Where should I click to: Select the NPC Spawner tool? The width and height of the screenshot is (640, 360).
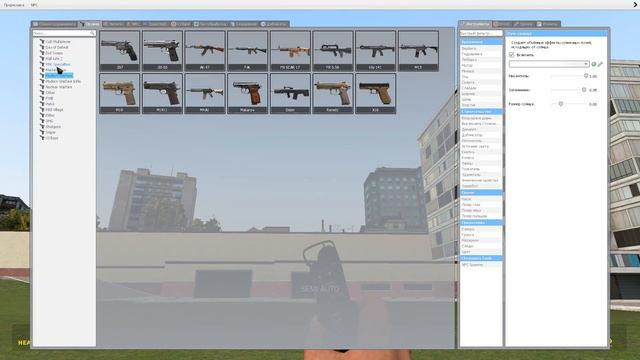(481, 265)
